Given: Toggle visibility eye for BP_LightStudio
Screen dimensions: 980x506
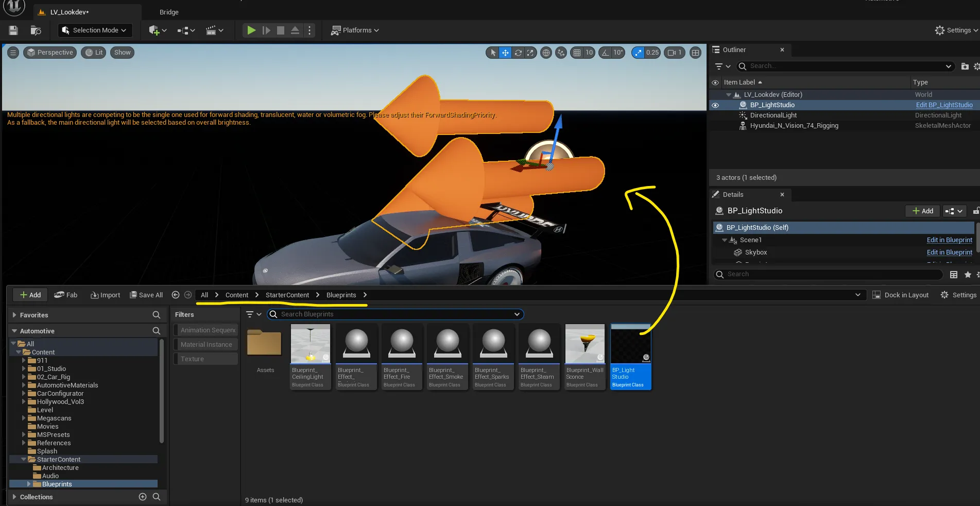Looking at the screenshot, I should click(x=715, y=105).
